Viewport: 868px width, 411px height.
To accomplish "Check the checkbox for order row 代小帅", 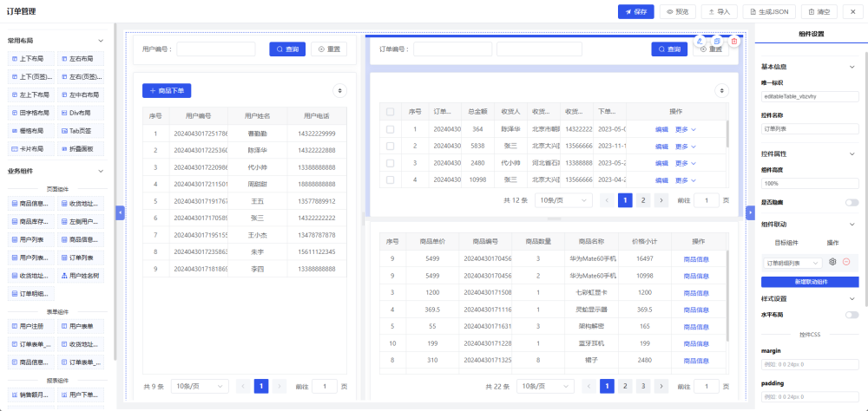I will [x=391, y=163].
